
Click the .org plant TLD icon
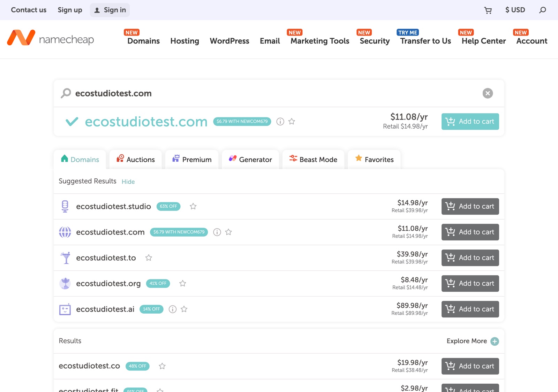(65, 283)
